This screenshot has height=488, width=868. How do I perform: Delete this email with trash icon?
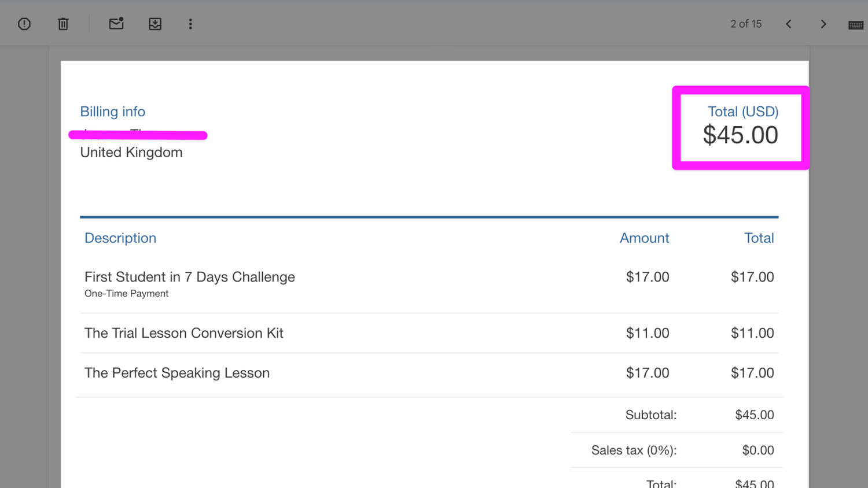[63, 24]
